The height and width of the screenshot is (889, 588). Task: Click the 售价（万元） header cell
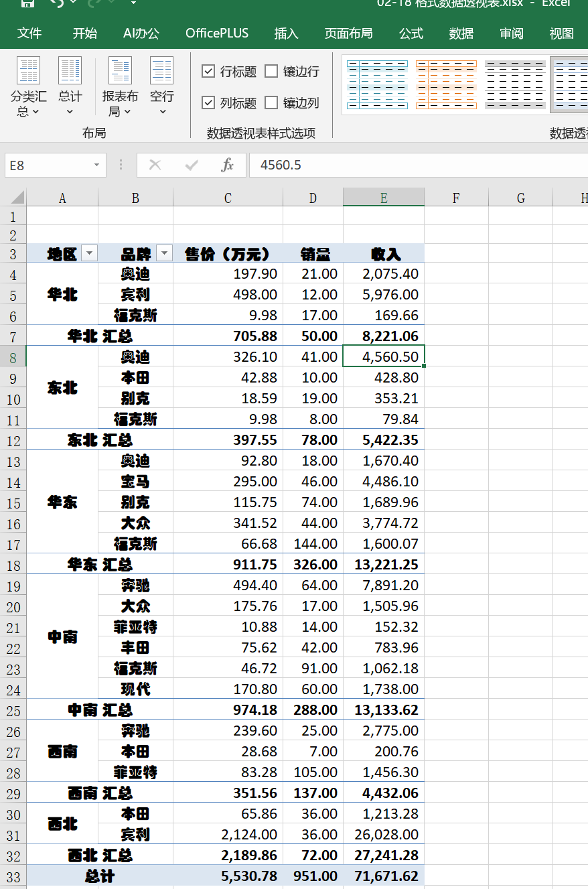pos(228,253)
